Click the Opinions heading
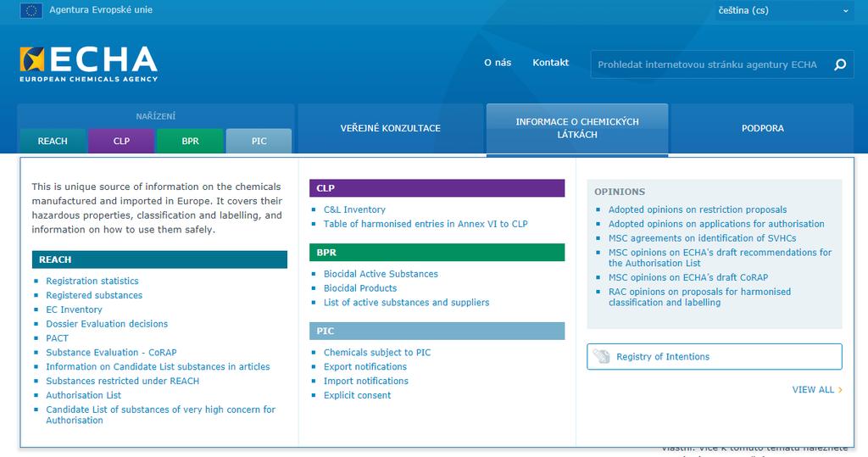Viewport: 868px width, 457px height. click(x=620, y=192)
